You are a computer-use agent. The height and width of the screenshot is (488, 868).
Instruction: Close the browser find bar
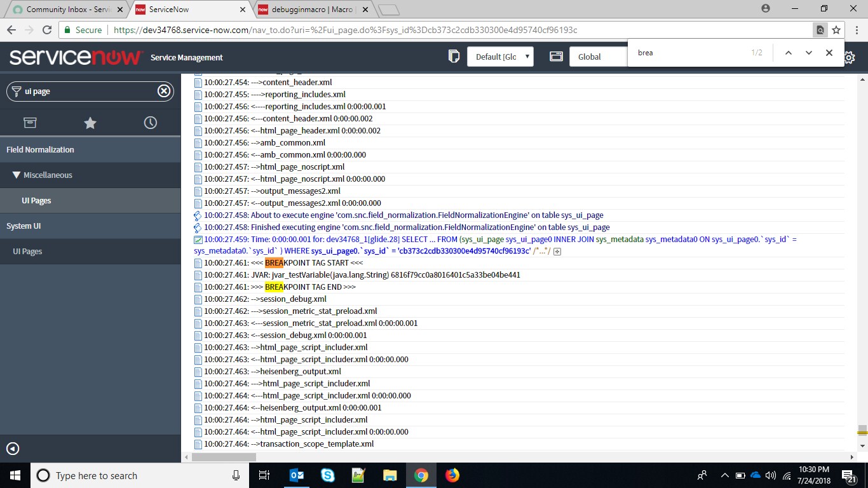coord(829,53)
